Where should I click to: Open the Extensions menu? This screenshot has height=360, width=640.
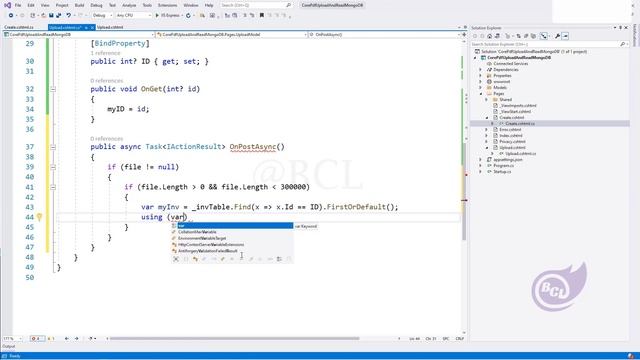(x=167, y=5)
